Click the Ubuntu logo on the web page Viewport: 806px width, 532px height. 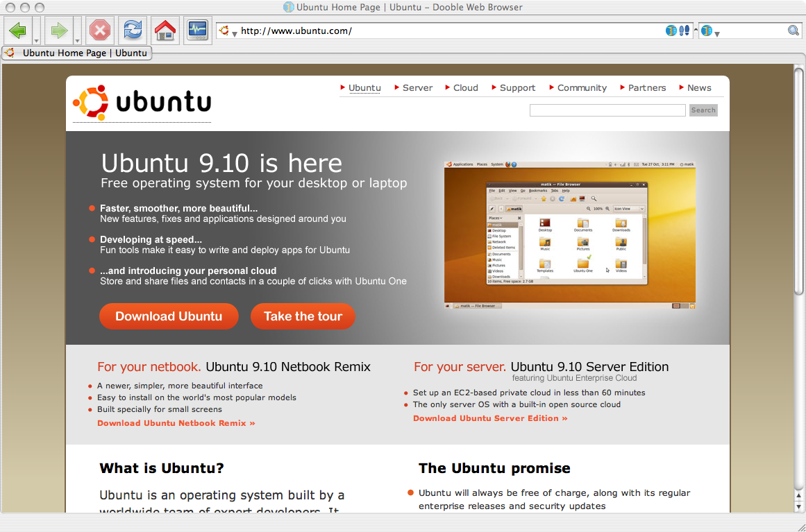point(142,103)
